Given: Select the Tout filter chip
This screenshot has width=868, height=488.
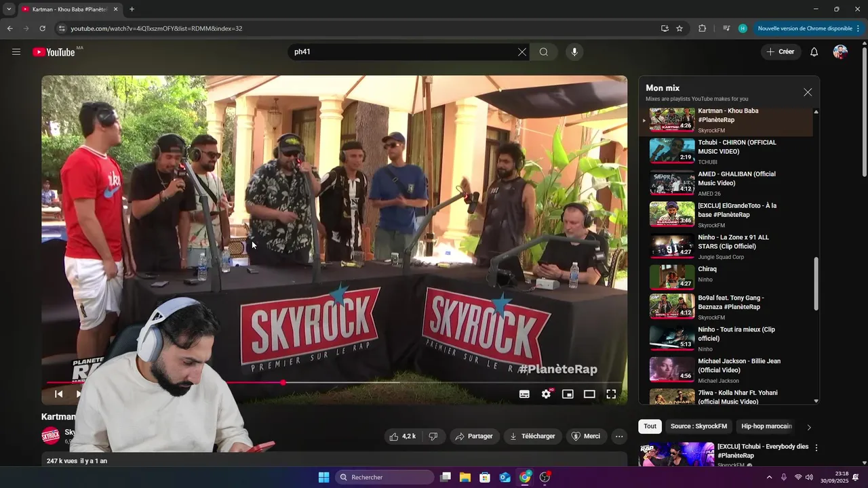Looking at the screenshot, I should pos(650,426).
